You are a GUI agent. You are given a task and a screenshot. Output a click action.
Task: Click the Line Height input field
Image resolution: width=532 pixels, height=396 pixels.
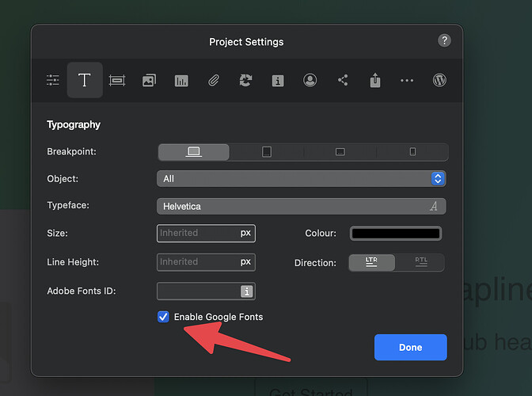coord(206,262)
